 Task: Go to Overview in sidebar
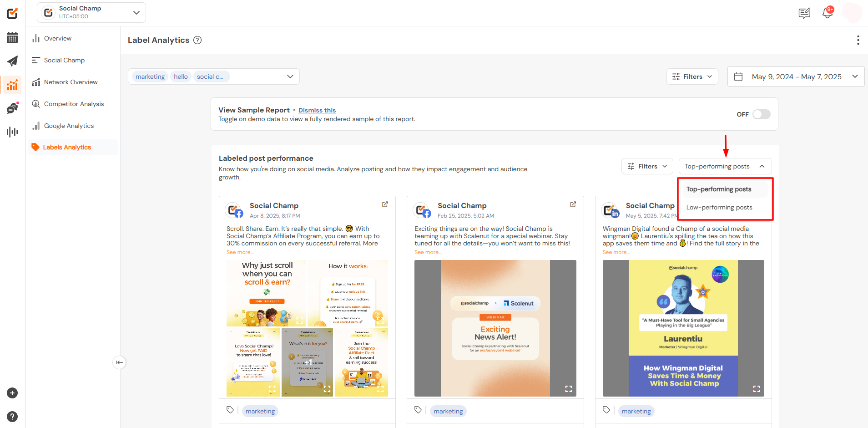(73, 38)
